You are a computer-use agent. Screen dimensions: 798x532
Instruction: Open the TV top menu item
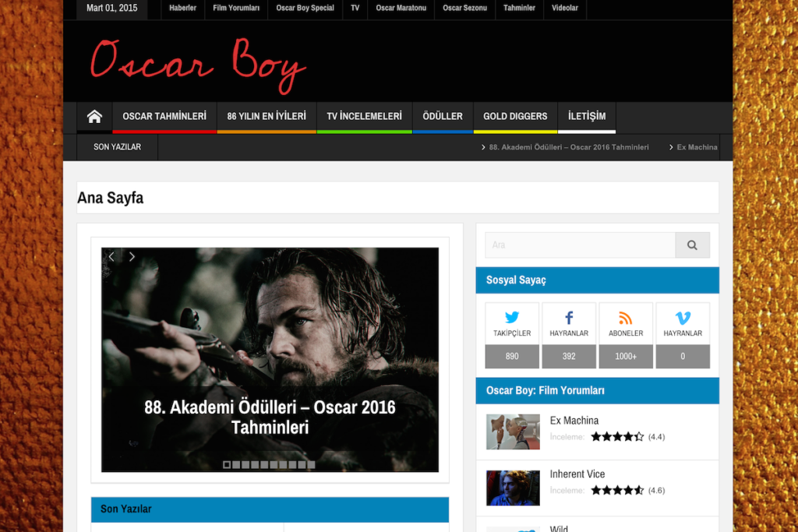355,8
